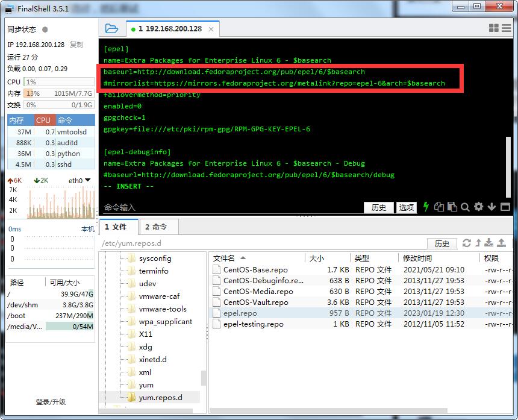Click the lightning quick command icon

pos(426,207)
